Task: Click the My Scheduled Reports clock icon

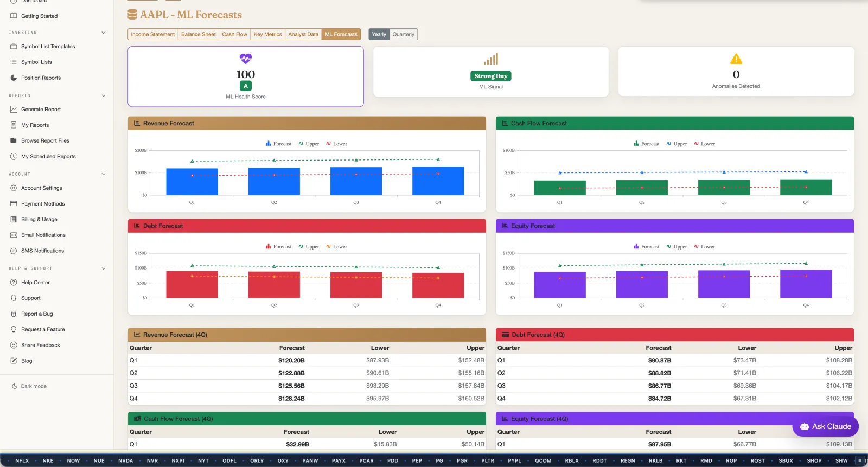Action: click(x=14, y=156)
